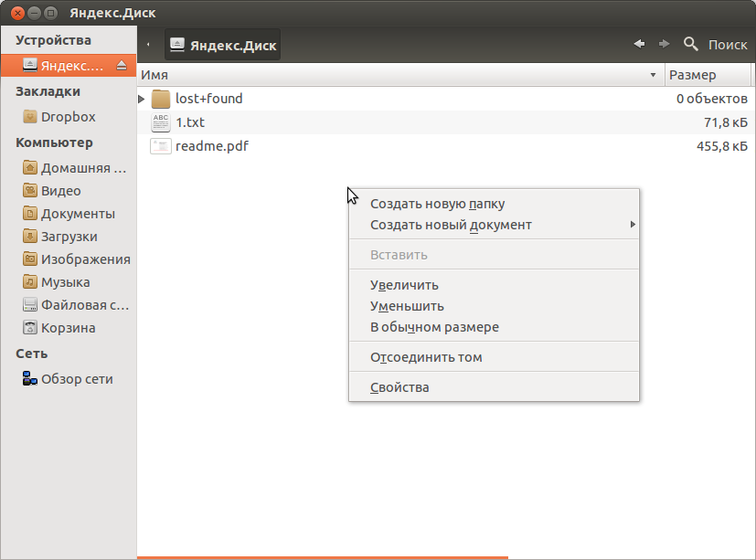
Task: Click the Яндекс.Диск path bar button
Action: (x=223, y=45)
